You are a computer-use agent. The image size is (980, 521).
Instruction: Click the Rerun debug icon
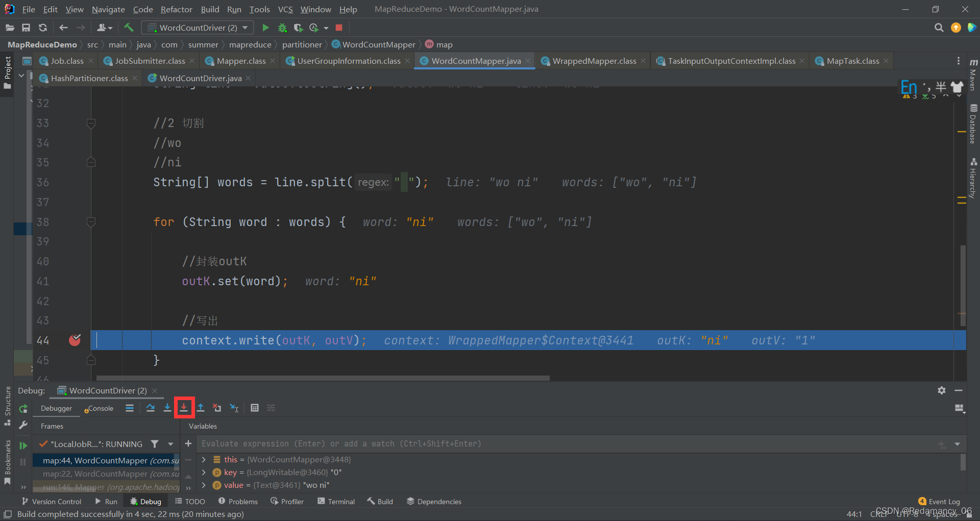(23, 408)
